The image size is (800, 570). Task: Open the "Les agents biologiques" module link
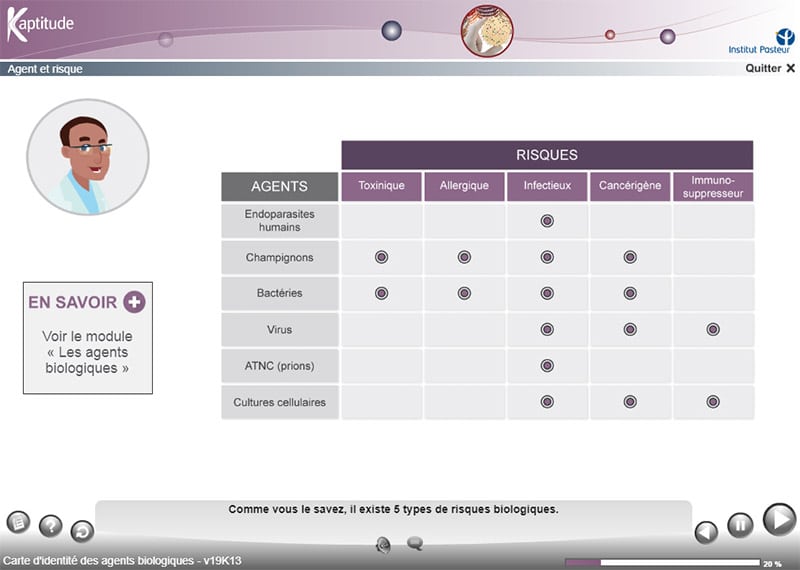87,352
